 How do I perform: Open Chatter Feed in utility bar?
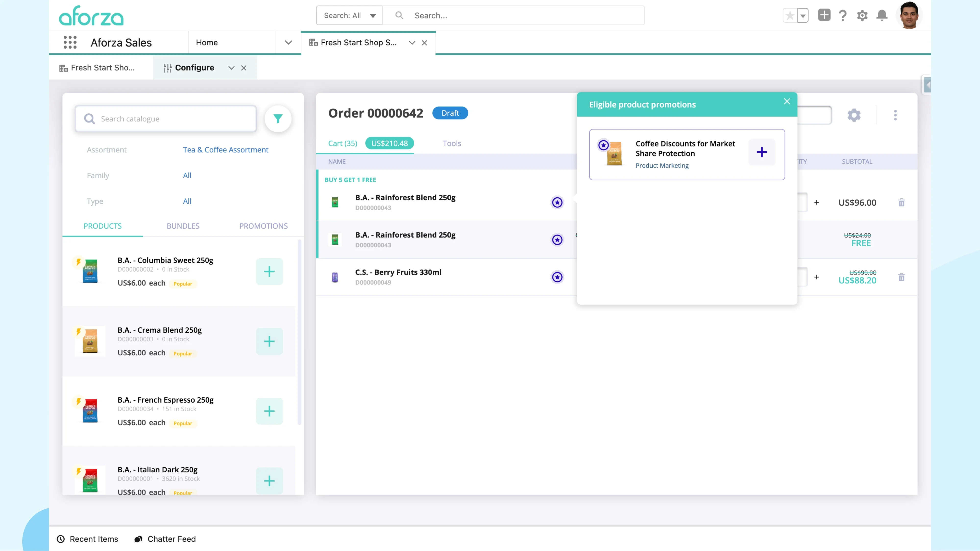[x=165, y=539]
